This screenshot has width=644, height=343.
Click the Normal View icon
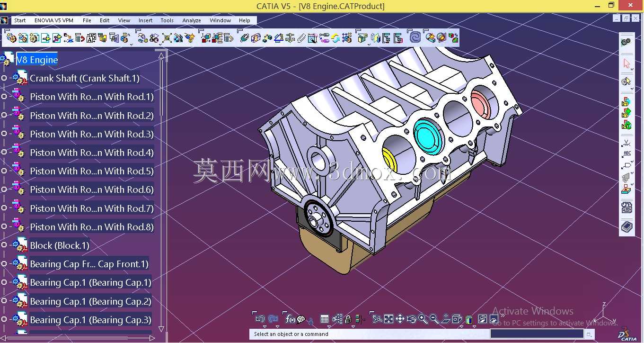446,319
